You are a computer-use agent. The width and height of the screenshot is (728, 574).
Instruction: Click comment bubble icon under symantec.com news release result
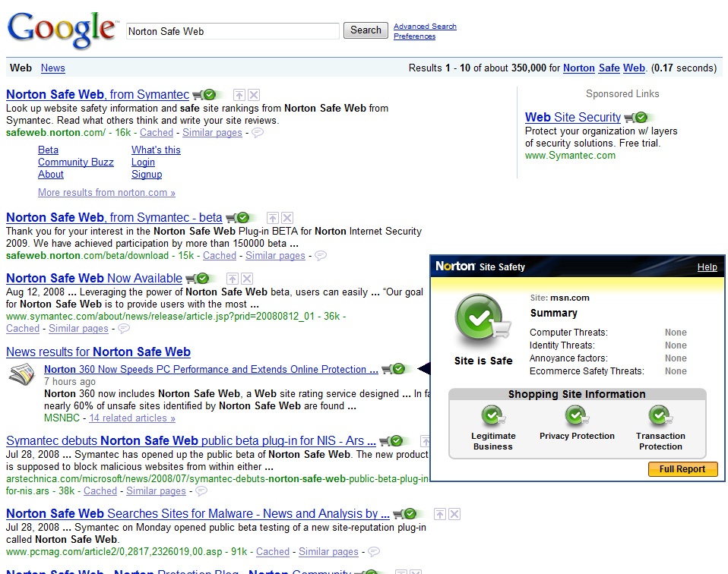coord(124,329)
